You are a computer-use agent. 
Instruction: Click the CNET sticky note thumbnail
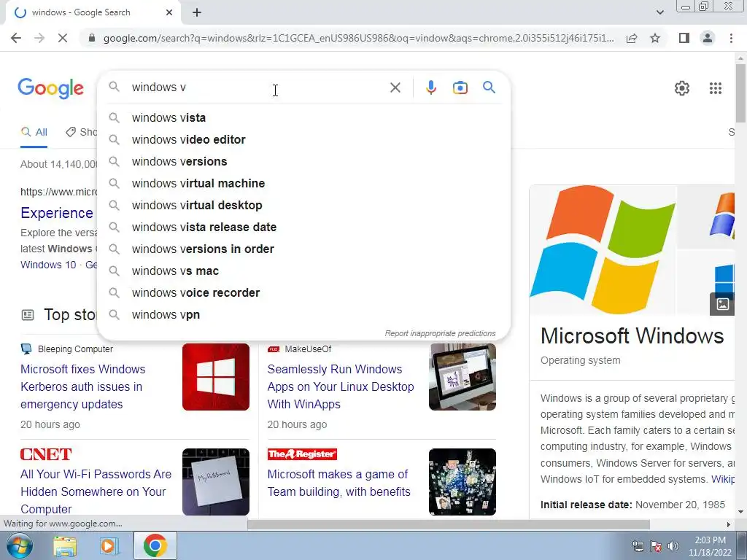tap(216, 482)
